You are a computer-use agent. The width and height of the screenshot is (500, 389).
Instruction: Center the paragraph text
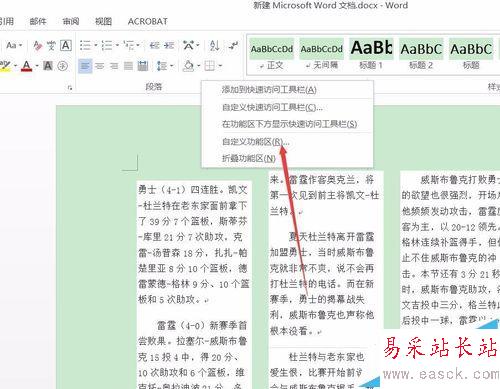pyautogui.click(x=100, y=66)
